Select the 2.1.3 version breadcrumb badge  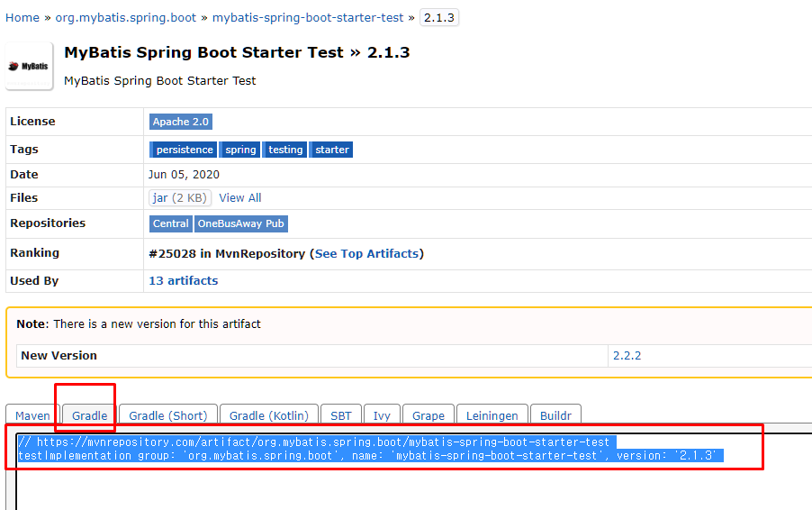point(439,18)
